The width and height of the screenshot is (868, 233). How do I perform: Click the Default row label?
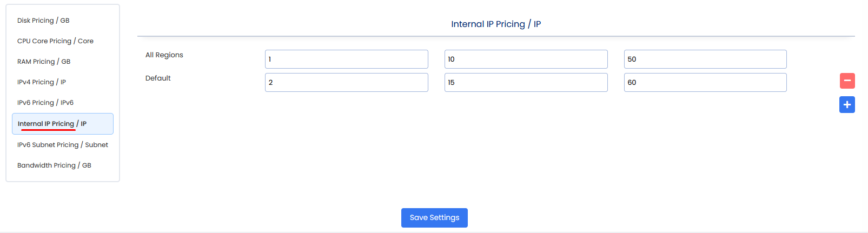click(x=158, y=78)
